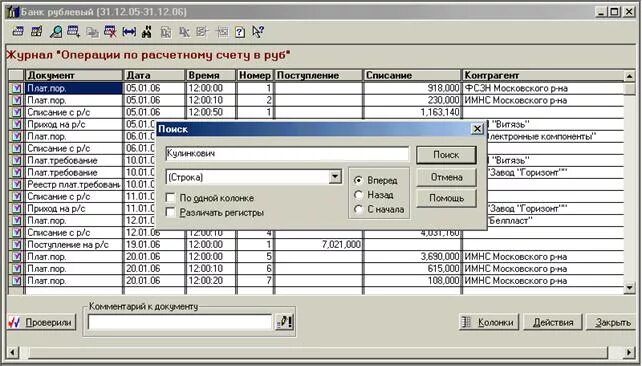Click the table's vertical scroll up arrow
The image size is (642, 366).
[630, 76]
